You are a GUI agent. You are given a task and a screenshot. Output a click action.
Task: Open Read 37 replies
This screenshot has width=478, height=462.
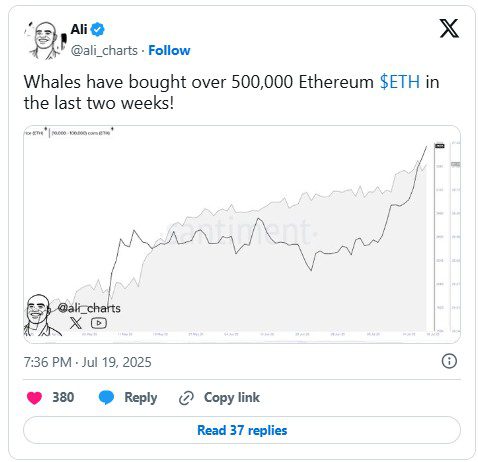click(x=242, y=430)
